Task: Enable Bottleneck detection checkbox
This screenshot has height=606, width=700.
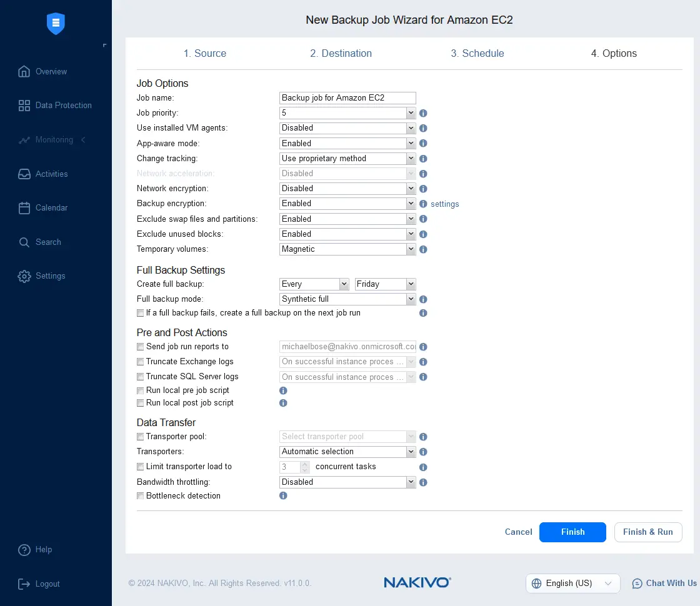Action: [x=140, y=496]
